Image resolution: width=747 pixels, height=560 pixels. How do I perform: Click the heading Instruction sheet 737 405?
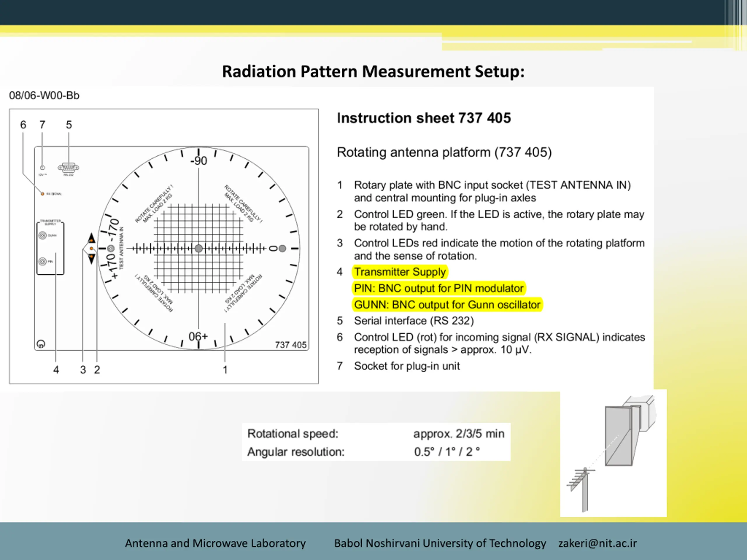click(x=424, y=118)
